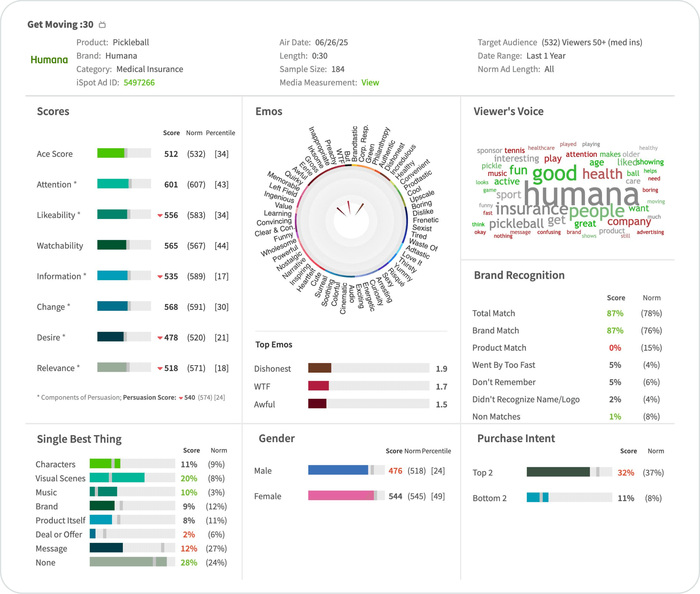Click the Ace Score value 512
Screen dimensions: 700x594
[171, 154]
